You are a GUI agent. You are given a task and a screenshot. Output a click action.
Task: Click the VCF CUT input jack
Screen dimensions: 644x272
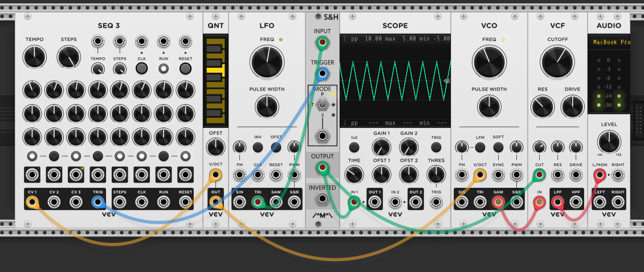pyautogui.click(x=539, y=176)
